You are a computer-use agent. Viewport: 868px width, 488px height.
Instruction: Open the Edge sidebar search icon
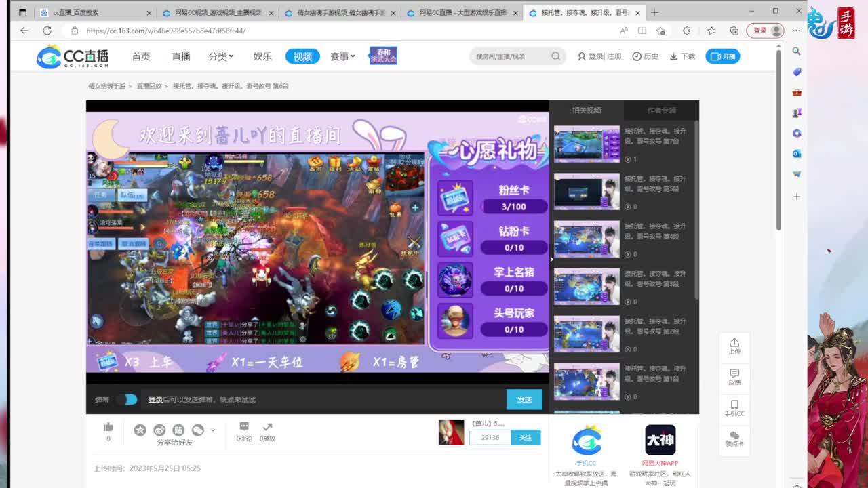[797, 52]
